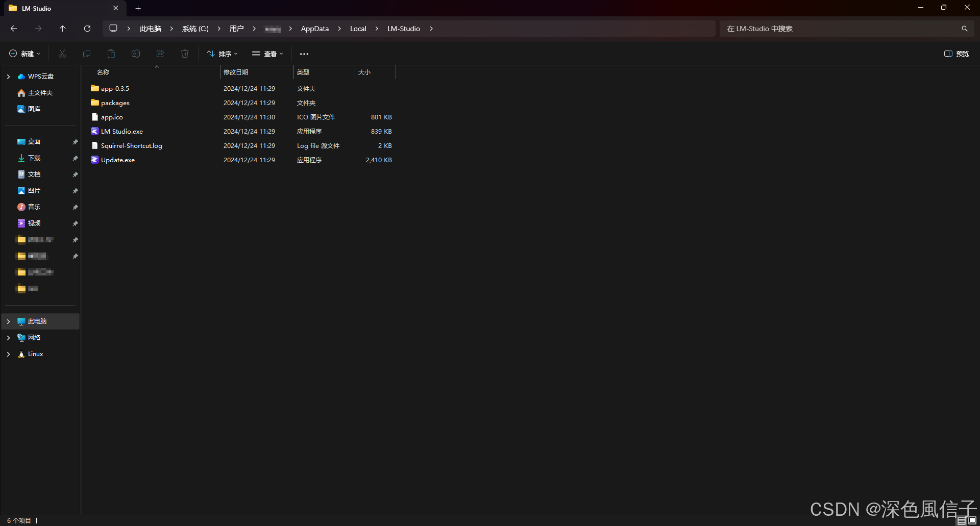980x526 pixels.
Task: Switch to large icons view in status bar
Action: (972, 521)
